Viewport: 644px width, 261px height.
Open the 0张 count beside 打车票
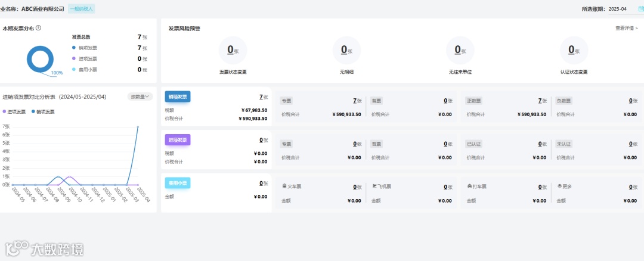(542, 187)
